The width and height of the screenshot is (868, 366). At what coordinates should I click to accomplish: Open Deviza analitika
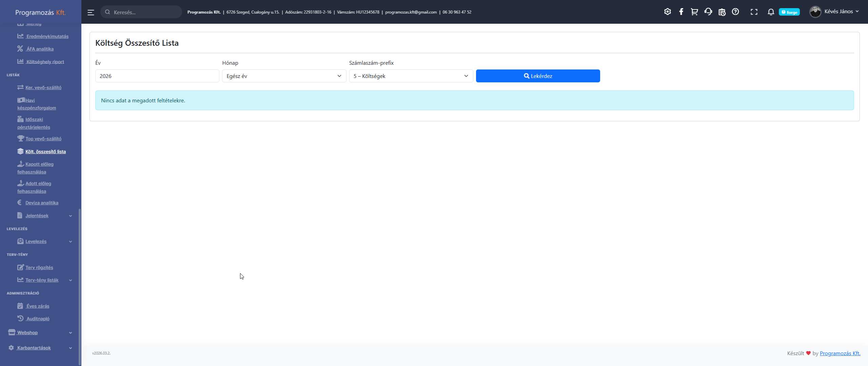42,203
